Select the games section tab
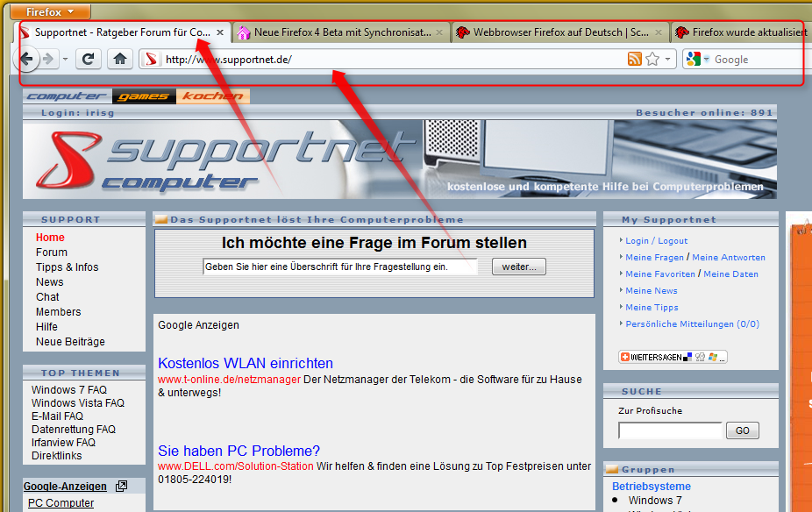The image size is (812, 512). (144, 96)
